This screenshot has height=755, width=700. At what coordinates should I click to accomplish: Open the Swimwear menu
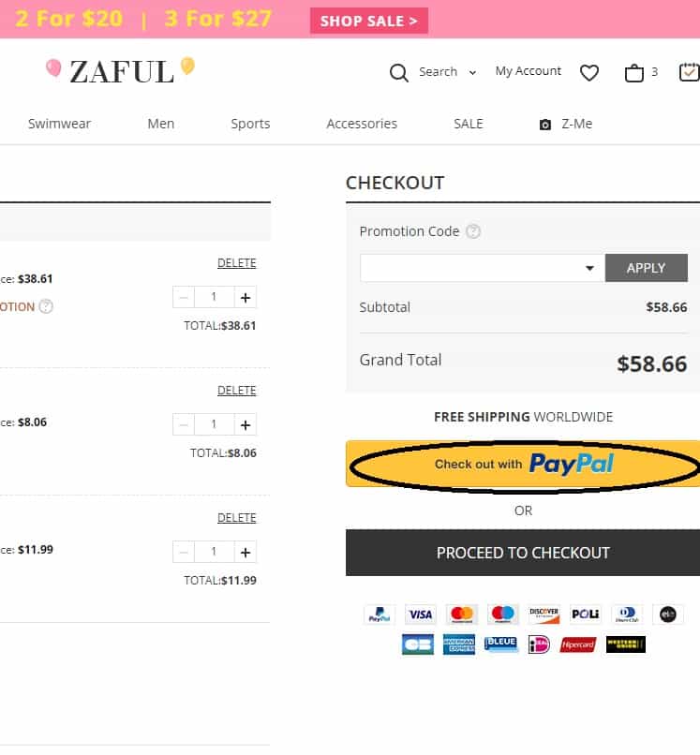(x=59, y=124)
